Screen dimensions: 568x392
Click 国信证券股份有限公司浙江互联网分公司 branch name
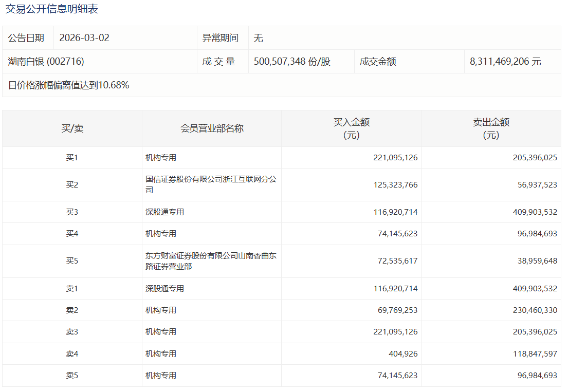click(x=210, y=185)
